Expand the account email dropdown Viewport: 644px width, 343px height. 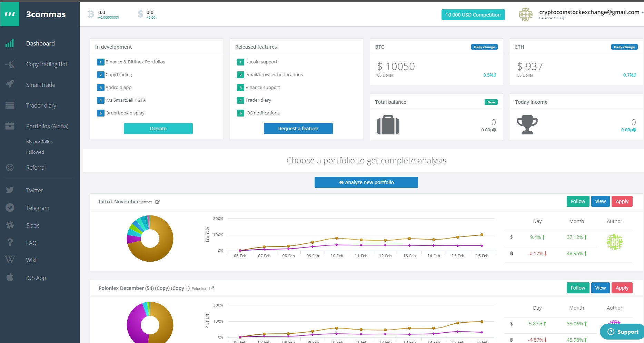642,13
